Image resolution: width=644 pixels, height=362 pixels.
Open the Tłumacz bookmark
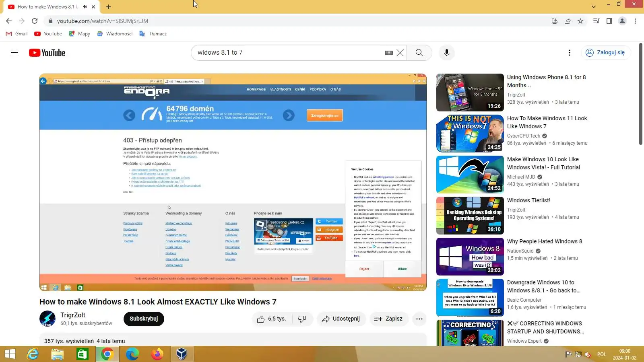point(153,34)
